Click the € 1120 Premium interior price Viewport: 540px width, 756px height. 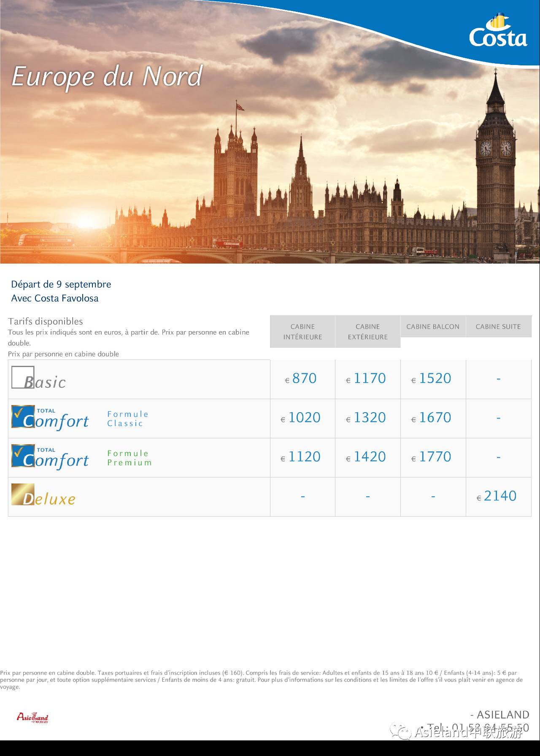click(x=301, y=457)
